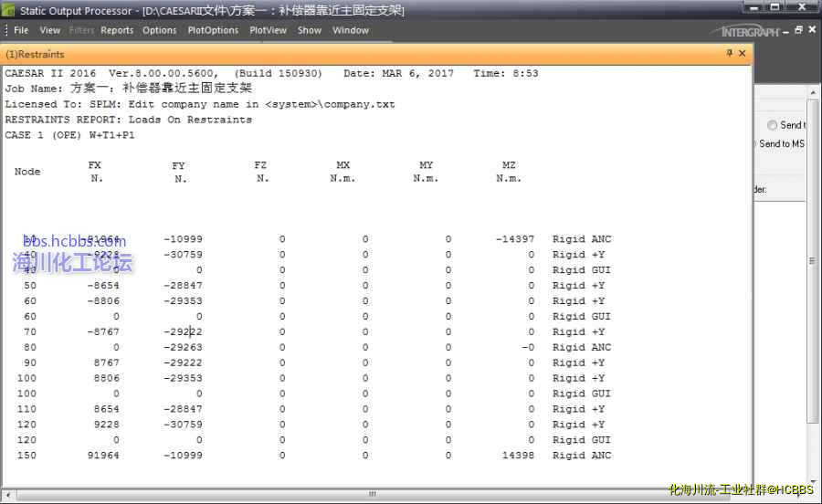
Task: Click the right panel vertical scrollbar thumb
Action: point(813,260)
